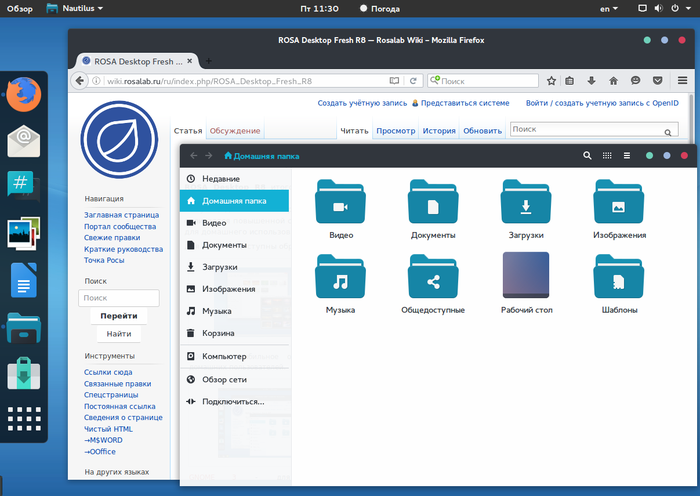Open search in Nautilus header bar
The height and width of the screenshot is (496, 700).
click(587, 155)
